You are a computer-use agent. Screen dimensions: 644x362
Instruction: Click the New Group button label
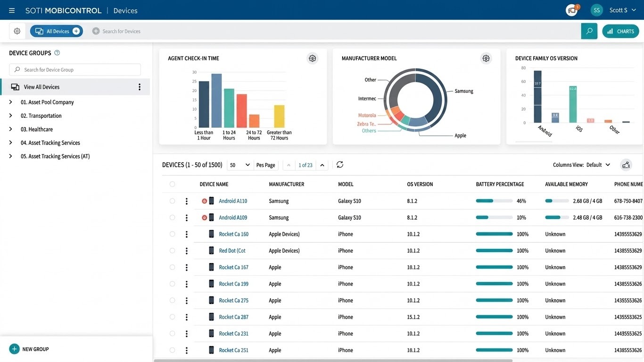point(36,349)
